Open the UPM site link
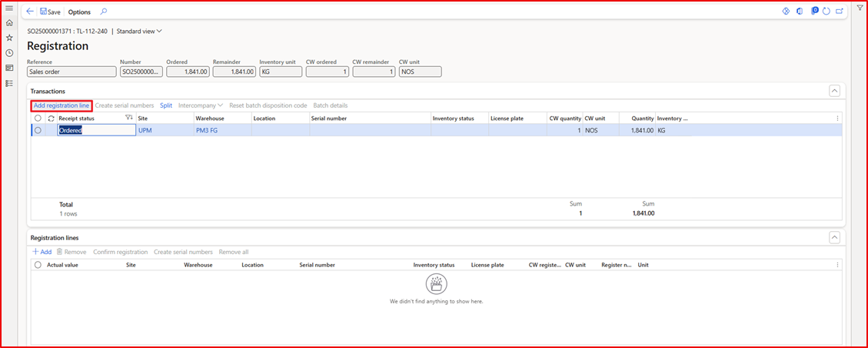 click(x=145, y=131)
